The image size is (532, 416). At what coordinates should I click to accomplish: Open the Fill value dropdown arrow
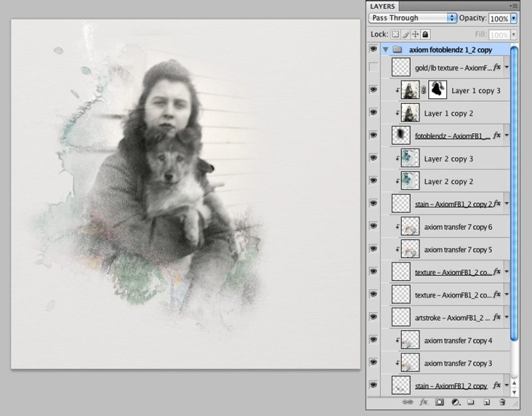(x=513, y=35)
